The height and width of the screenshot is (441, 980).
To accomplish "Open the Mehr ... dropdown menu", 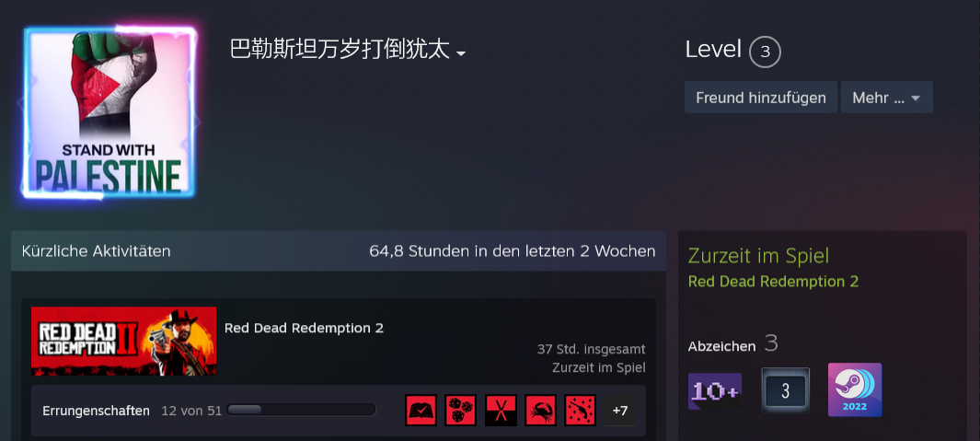I will click(887, 98).
